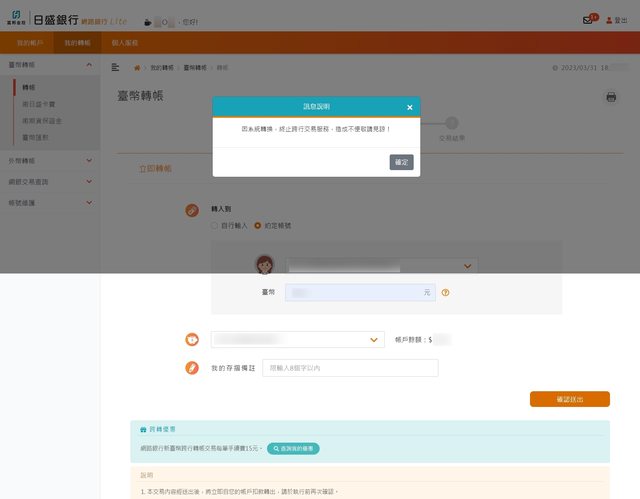This screenshot has width=640, height=499.
Task: Click the home icon in breadcrumb
Action: 137,67
